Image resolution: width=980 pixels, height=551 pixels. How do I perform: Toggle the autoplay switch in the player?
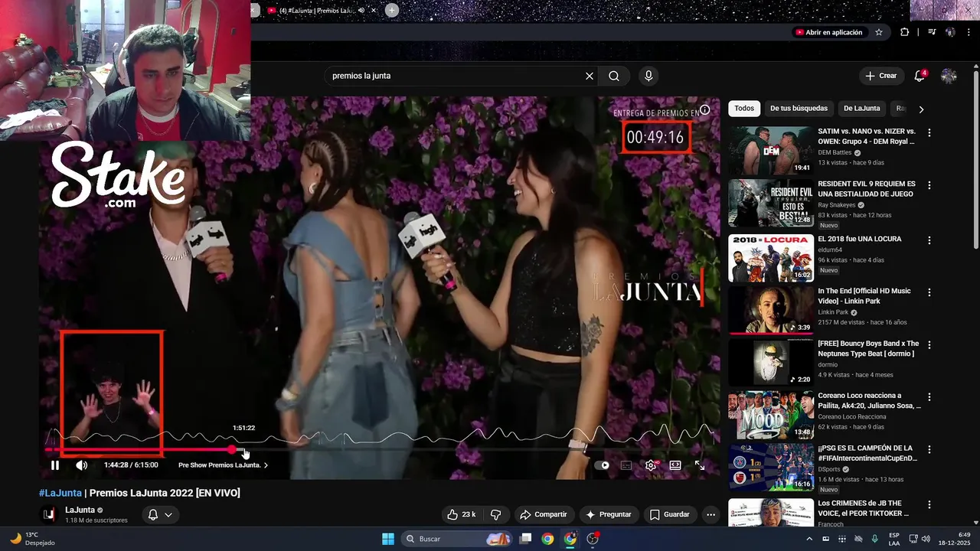(x=603, y=465)
